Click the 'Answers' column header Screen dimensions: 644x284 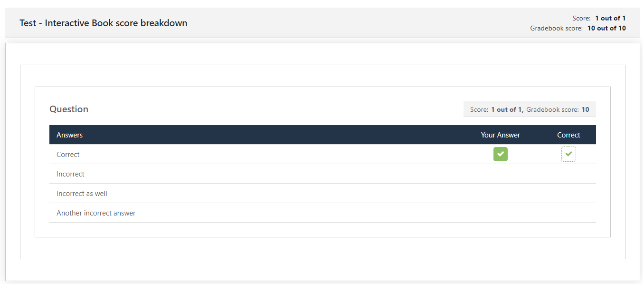69,135
